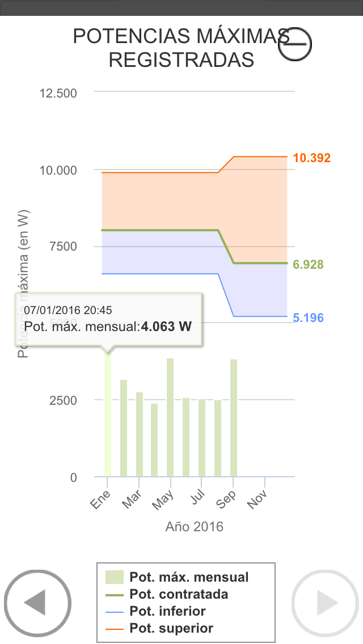Tap the minus circle zoom-out icon
This screenshot has height=644, width=363.
click(x=295, y=44)
